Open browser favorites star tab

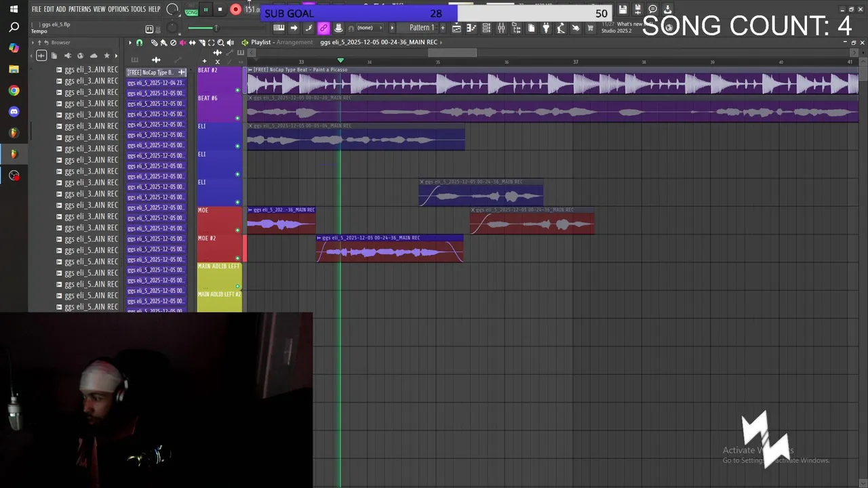(106, 56)
